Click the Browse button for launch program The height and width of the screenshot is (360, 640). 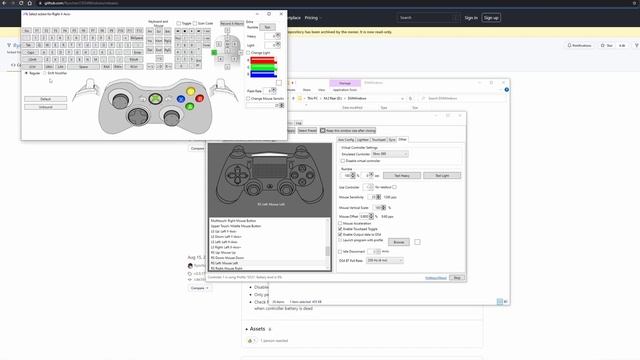[x=399, y=242]
